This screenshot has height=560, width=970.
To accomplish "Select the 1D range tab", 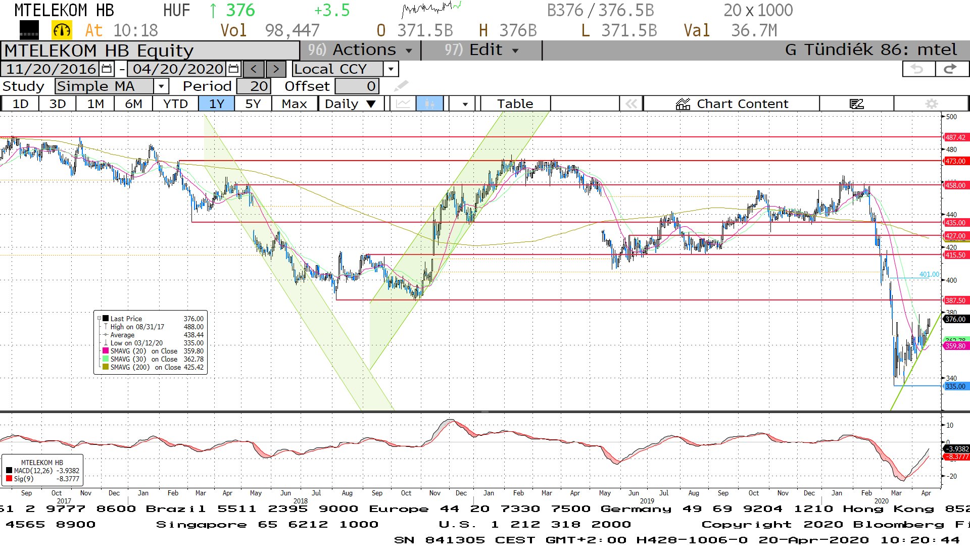I will [20, 104].
